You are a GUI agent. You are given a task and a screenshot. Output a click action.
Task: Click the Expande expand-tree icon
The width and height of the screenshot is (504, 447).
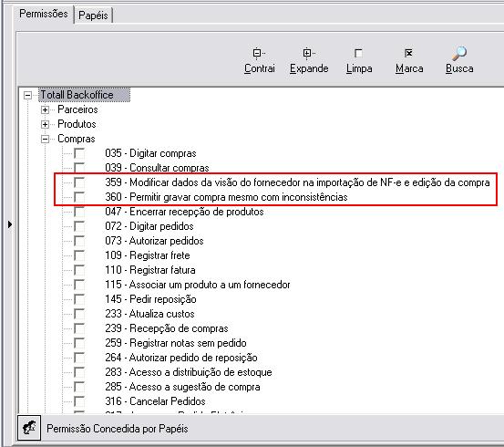(x=308, y=53)
